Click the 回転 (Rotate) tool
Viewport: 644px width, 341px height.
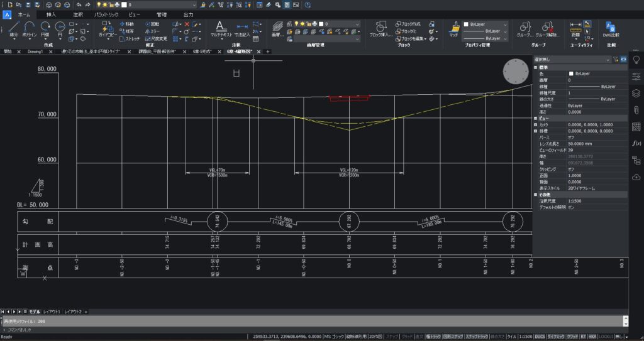pyautogui.click(x=152, y=24)
